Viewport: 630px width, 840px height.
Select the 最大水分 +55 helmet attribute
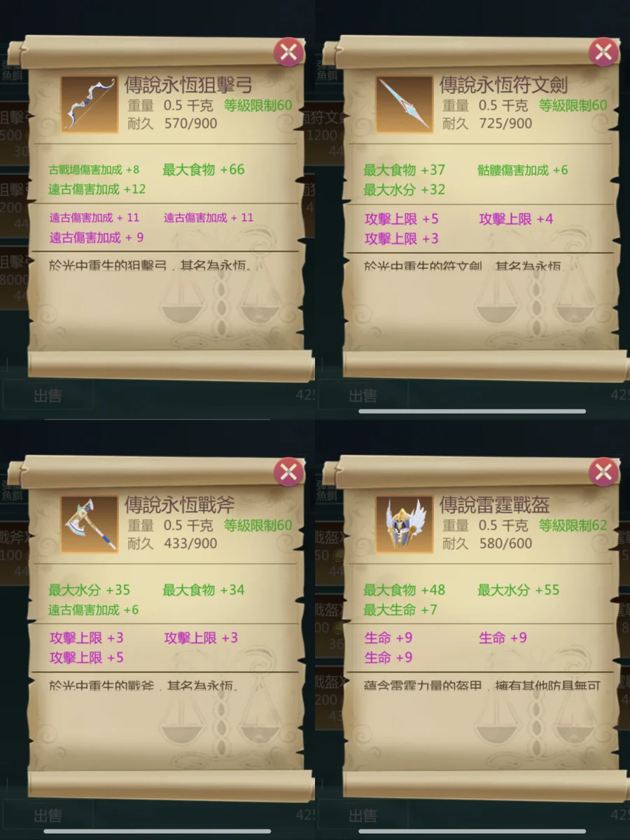pyautogui.click(x=519, y=590)
